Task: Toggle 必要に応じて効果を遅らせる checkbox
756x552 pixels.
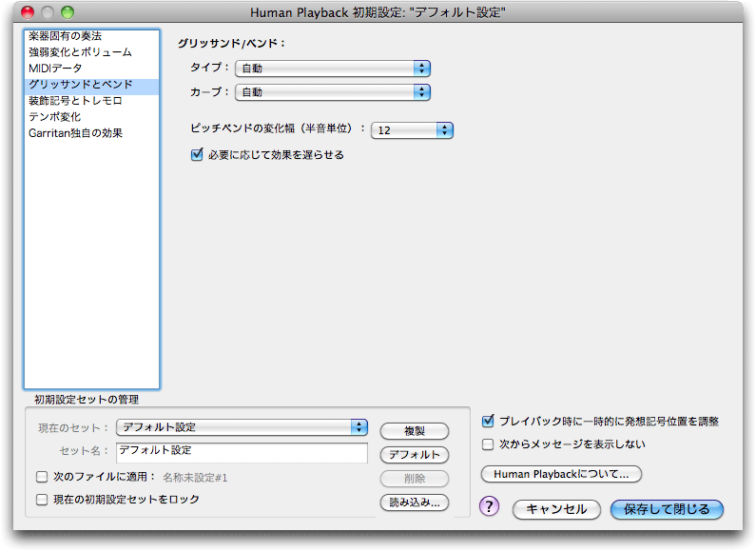Action: coord(197,155)
